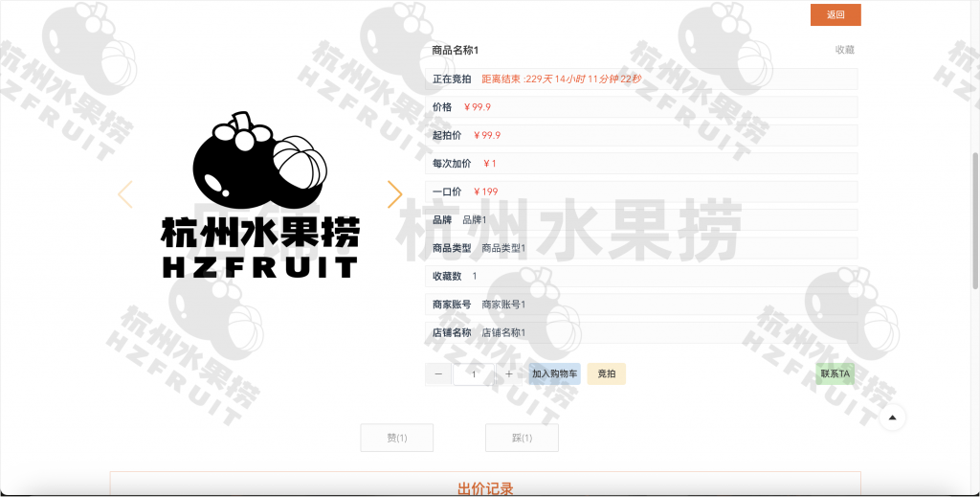Viewport: 980px width, 497px height.
Task: Decrease quantity with minus button
Action: [438, 373]
